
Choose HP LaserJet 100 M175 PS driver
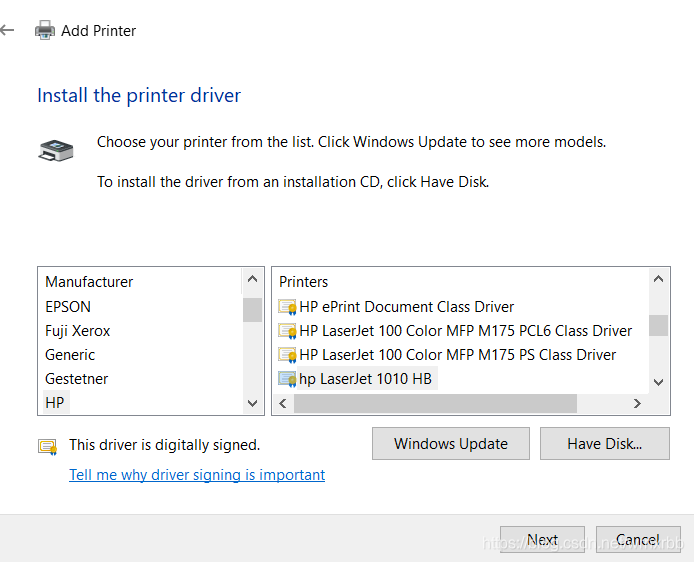tap(458, 354)
